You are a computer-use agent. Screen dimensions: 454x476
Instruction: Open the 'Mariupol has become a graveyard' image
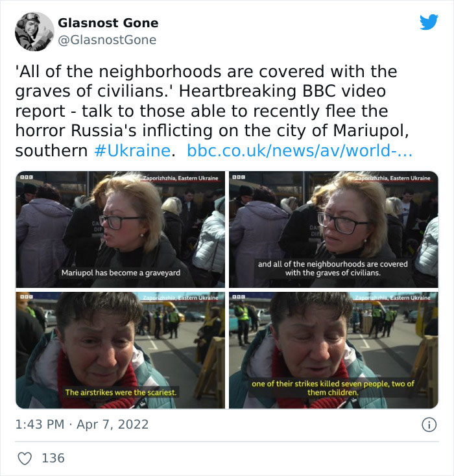point(121,229)
